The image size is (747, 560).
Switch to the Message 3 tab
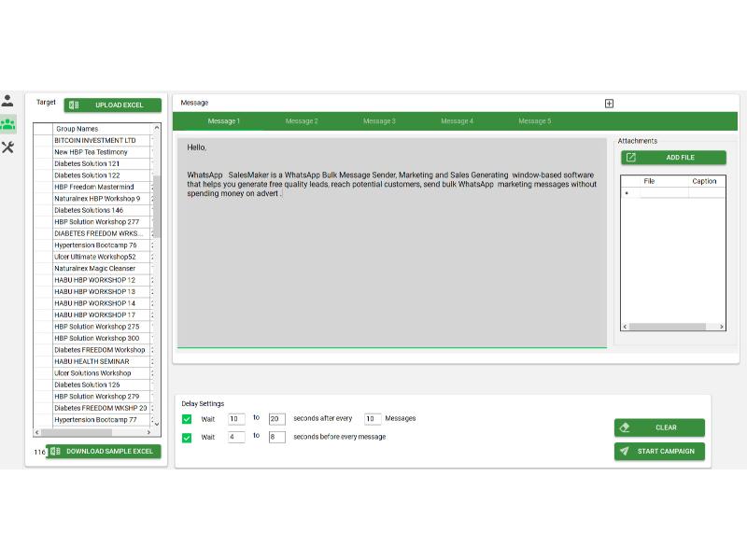379,121
